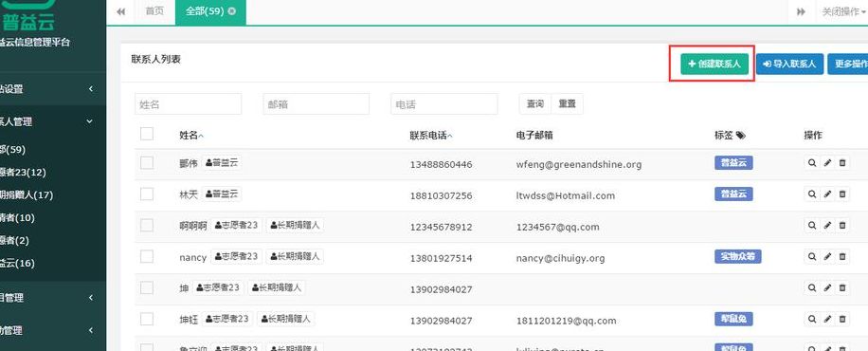Delete trash icon for nancy
Screen dimensions: 868x351
842,257
